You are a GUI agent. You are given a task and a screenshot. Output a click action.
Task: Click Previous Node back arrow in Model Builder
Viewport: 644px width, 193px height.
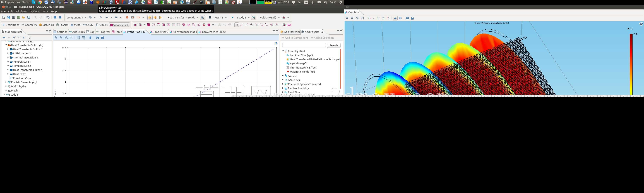4,38
